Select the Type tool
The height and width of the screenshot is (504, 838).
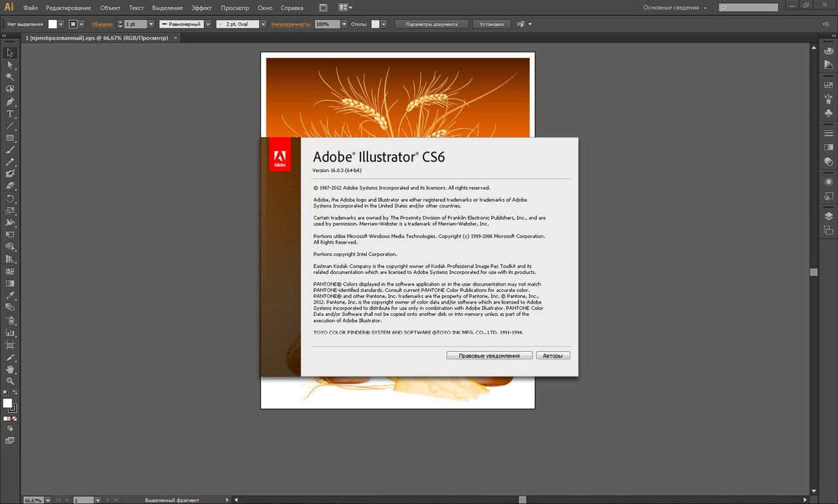pyautogui.click(x=10, y=113)
